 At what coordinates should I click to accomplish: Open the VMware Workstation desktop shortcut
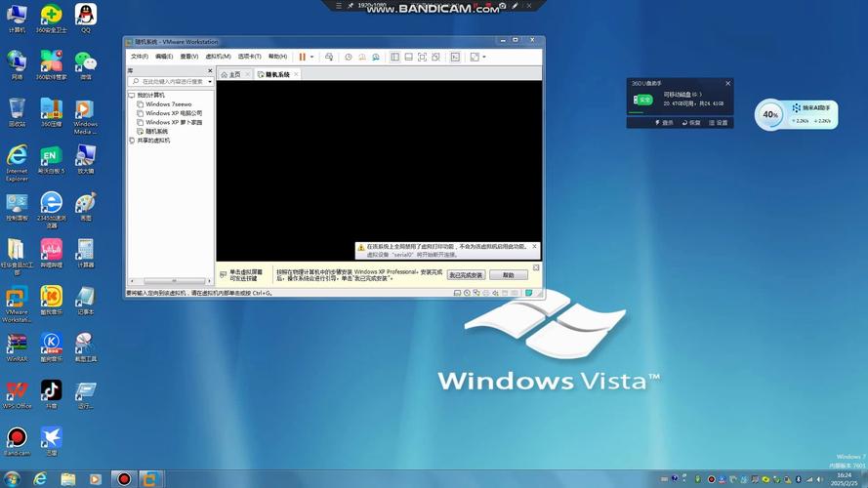click(x=17, y=304)
